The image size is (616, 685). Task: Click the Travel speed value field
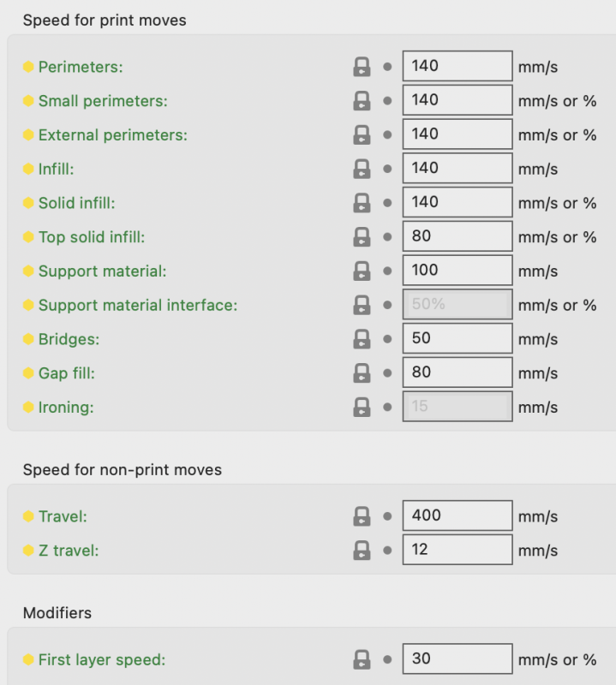click(458, 515)
